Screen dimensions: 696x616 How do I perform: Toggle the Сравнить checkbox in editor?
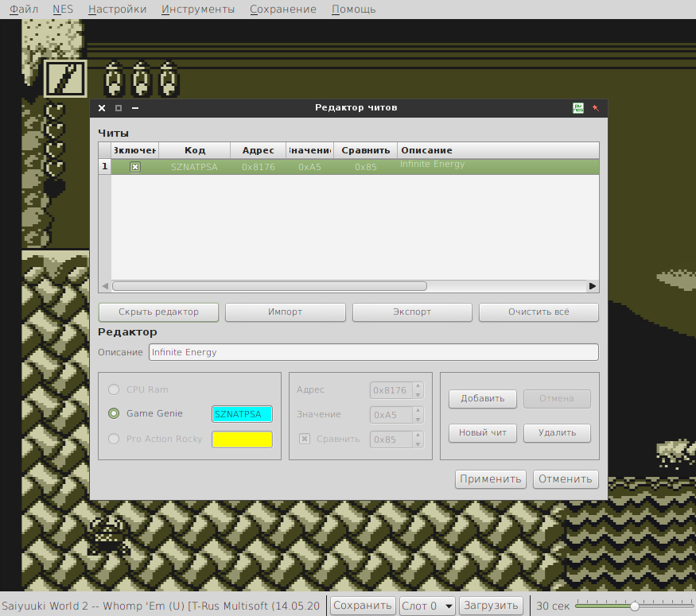pos(305,439)
